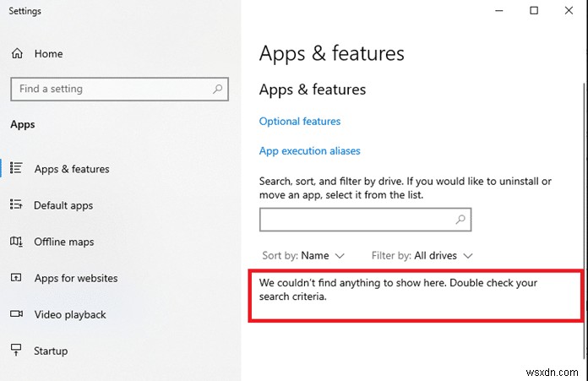Image resolution: width=588 pixels, height=381 pixels.
Task: Click the Default apps icon
Action: tap(16, 204)
